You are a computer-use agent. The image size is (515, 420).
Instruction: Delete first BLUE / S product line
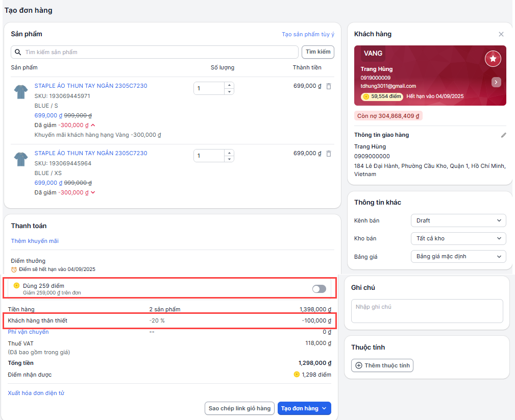(329, 86)
